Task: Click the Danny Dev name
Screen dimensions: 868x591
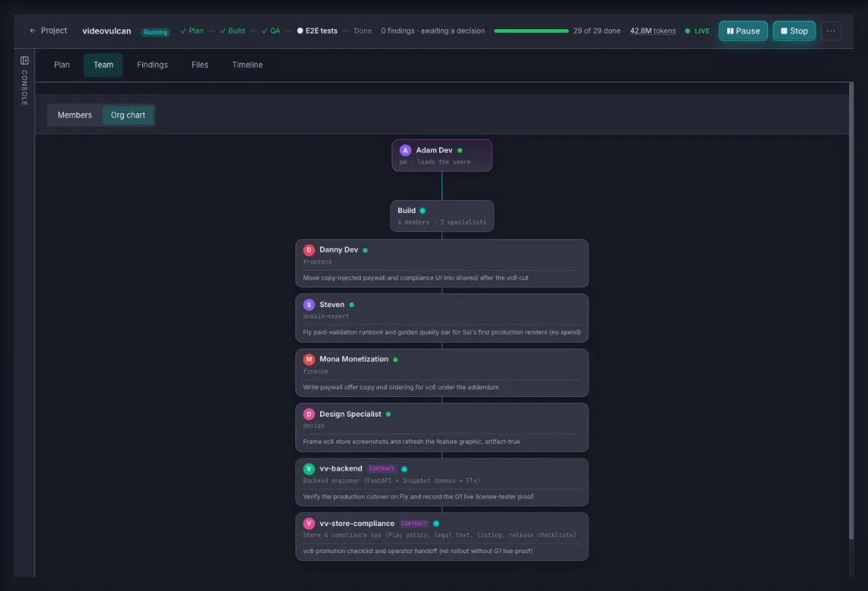Action: click(338, 250)
